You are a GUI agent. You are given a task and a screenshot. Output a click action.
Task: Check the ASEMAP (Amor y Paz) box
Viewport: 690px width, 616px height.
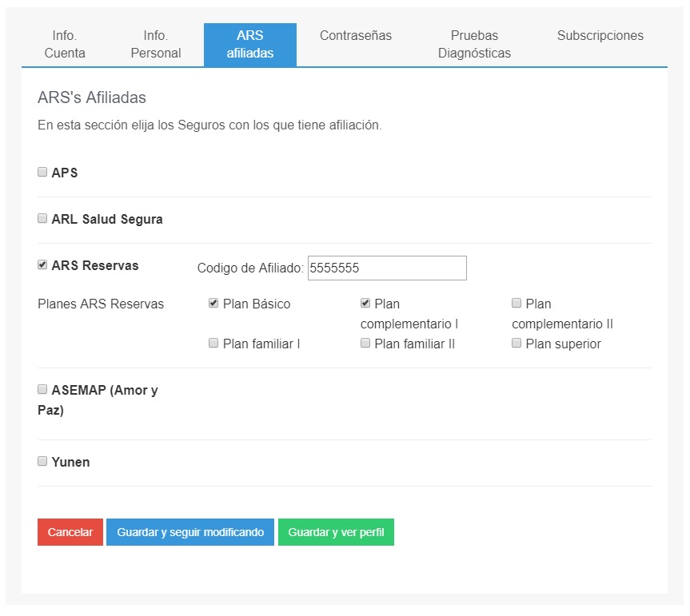click(x=42, y=389)
